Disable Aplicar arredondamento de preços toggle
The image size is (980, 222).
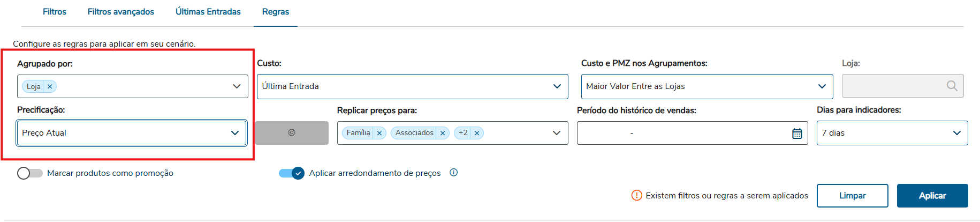292,173
